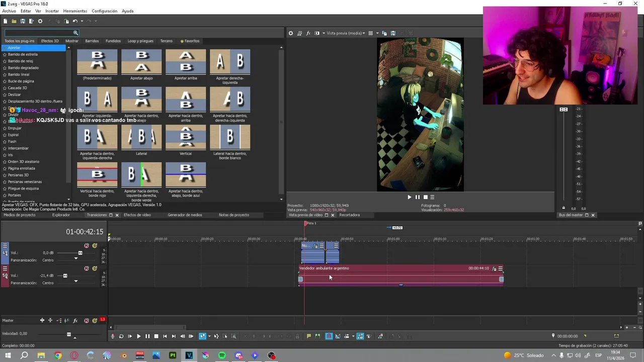Click the open folder toolbar icon

point(14,21)
